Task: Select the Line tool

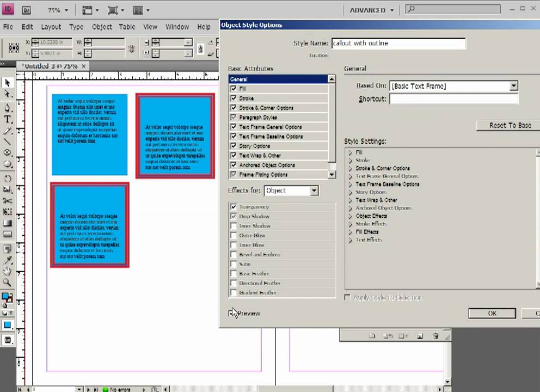Action: [x=8, y=142]
